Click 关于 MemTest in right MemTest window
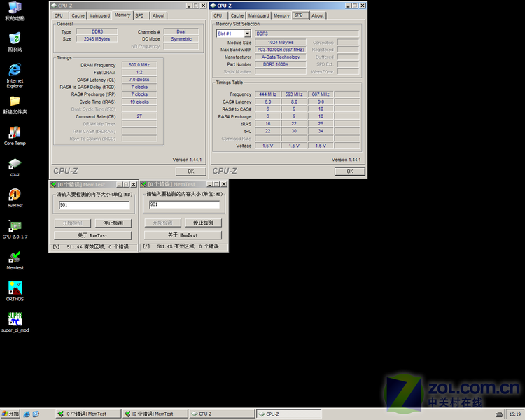Viewport: 525px width, 420px height. click(183, 234)
